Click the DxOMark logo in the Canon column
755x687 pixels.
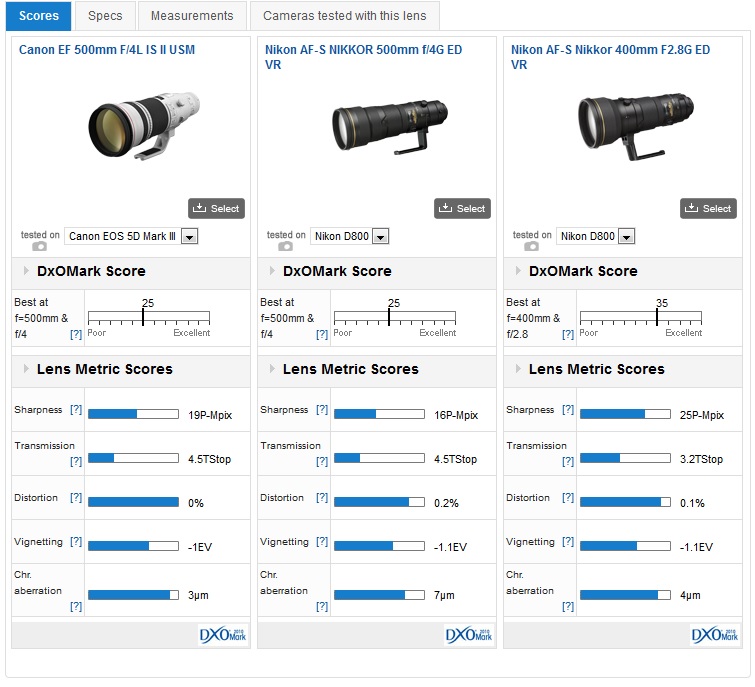223,635
